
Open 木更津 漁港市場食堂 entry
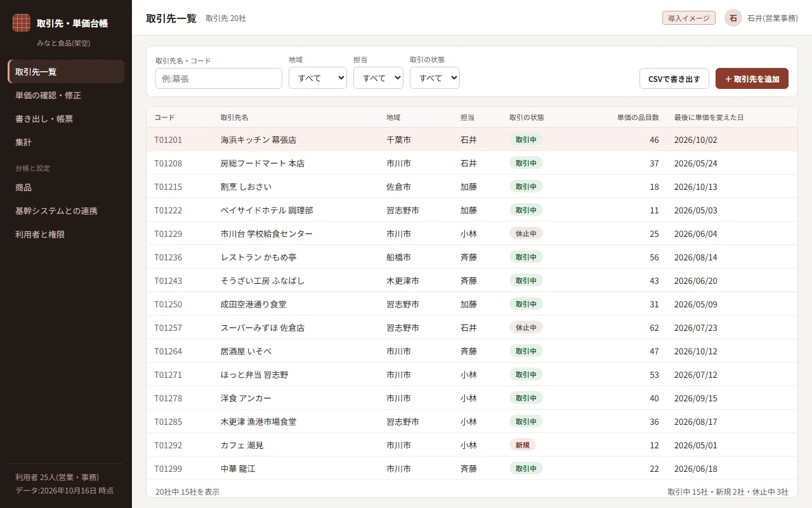(x=472, y=422)
